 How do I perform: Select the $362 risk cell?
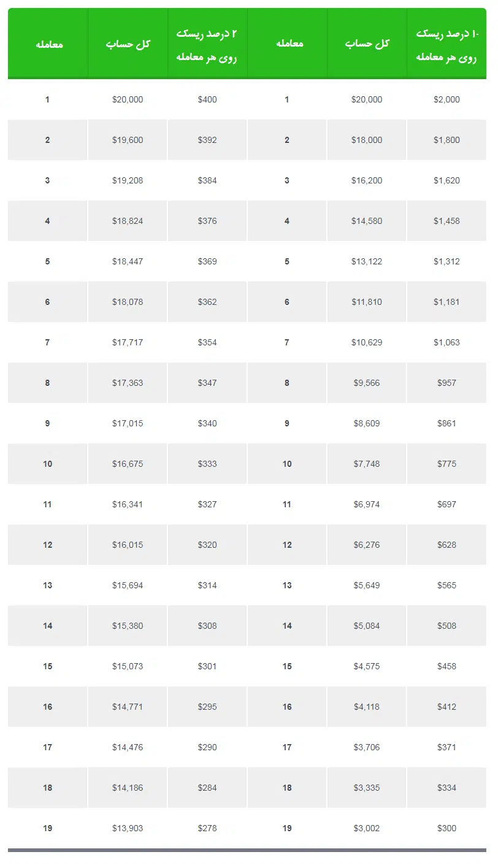(207, 302)
